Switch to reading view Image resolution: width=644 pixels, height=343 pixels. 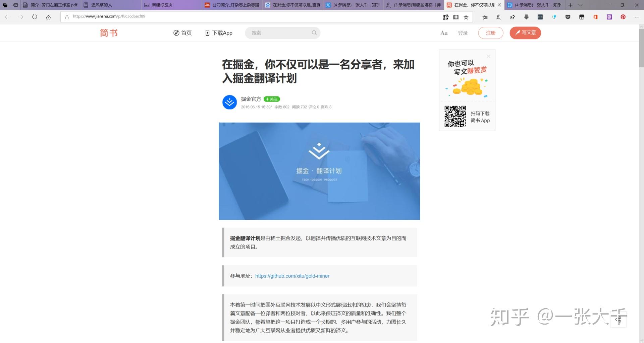[x=456, y=17]
